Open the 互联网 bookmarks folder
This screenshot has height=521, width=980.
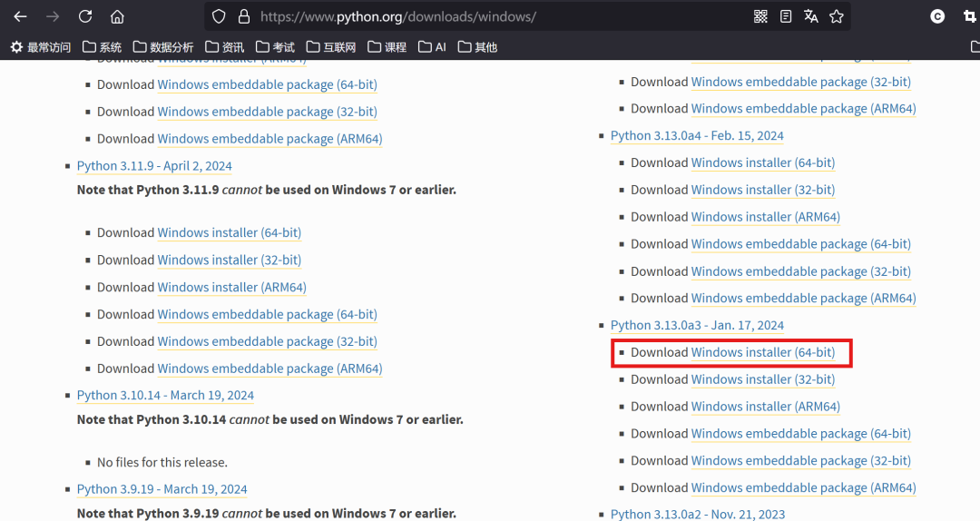(x=331, y=47)
